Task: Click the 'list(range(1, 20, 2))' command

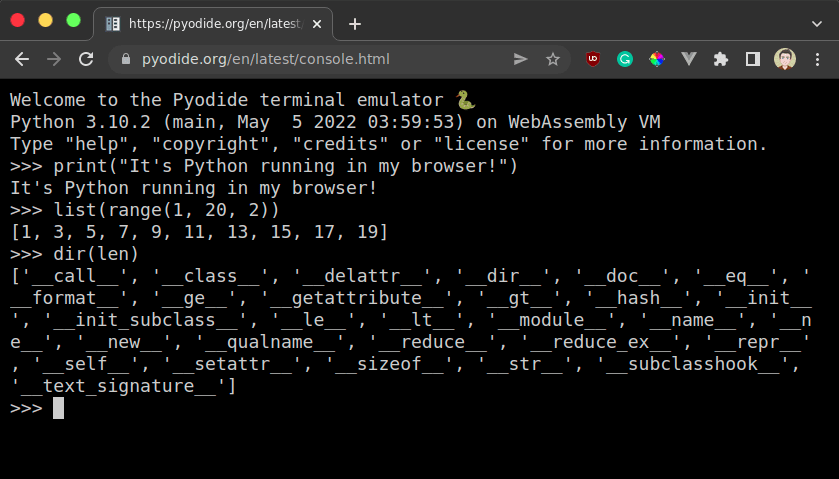Action: [x=166, y=210]
